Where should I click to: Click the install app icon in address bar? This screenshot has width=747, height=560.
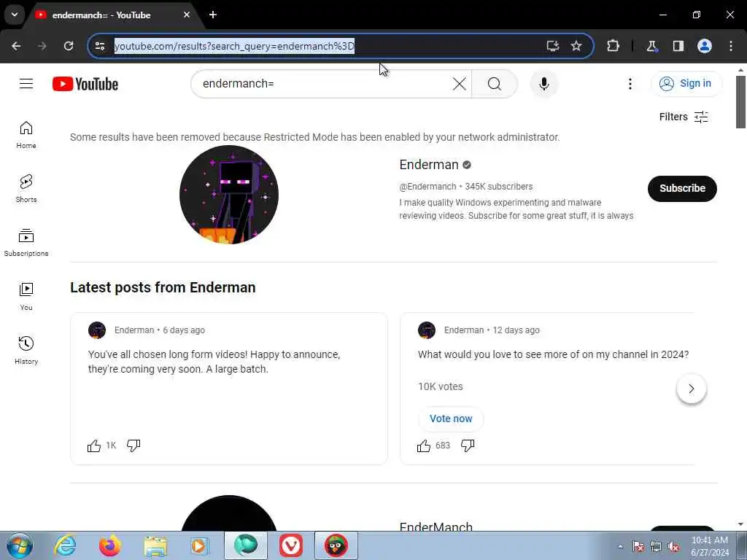[553, 46]
